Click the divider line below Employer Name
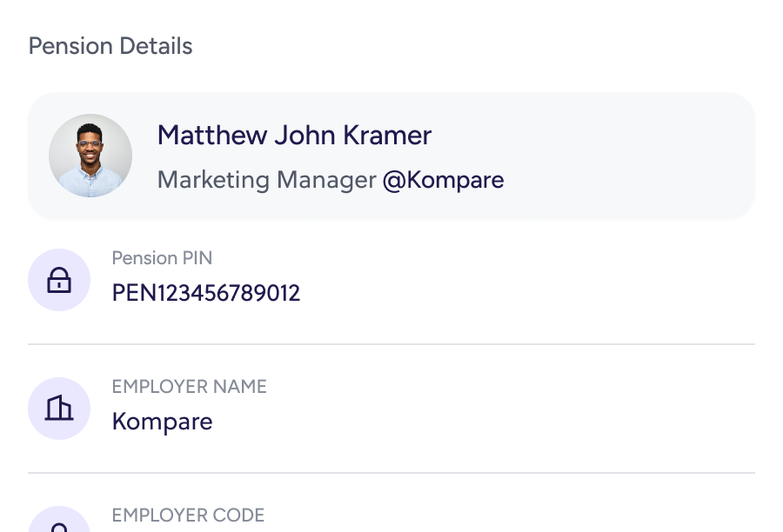783x532 pixels. point(391,473)
